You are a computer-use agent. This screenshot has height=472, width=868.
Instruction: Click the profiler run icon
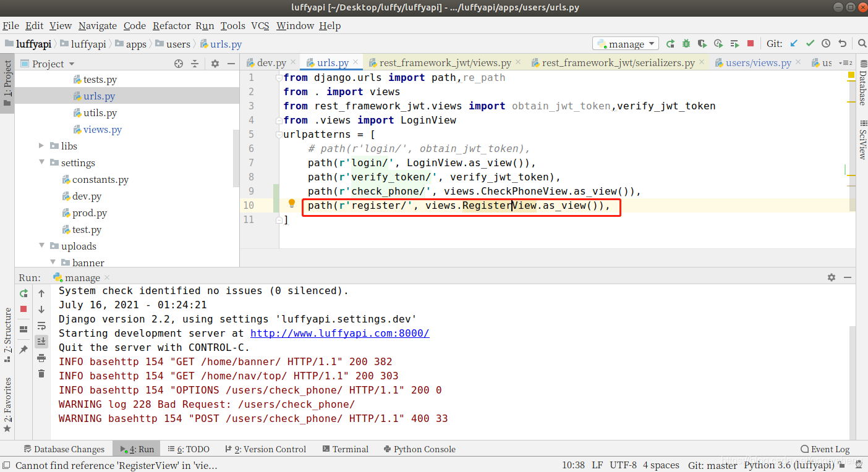[x=718, y=44]
